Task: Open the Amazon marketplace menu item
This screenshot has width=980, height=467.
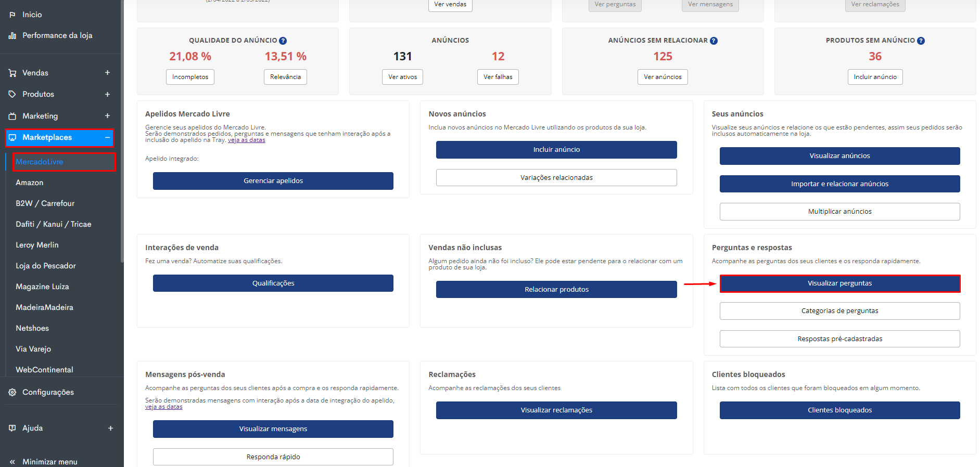Action: (x=30, y=183)
